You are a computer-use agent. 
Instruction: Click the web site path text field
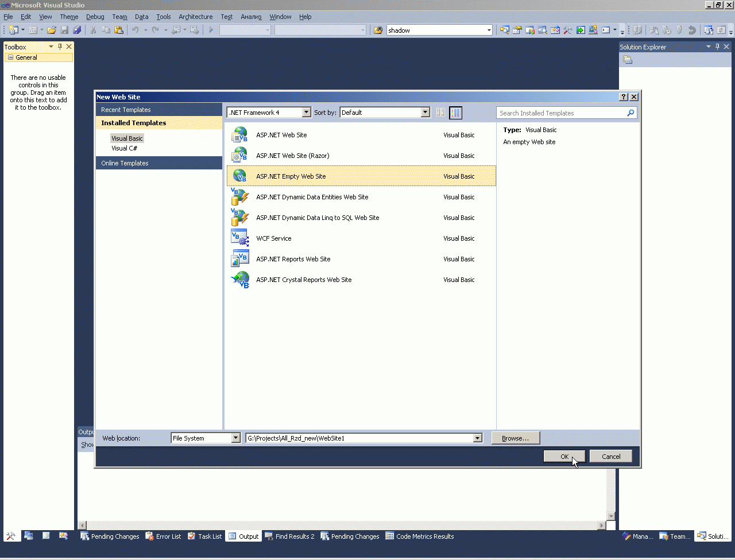359,438
